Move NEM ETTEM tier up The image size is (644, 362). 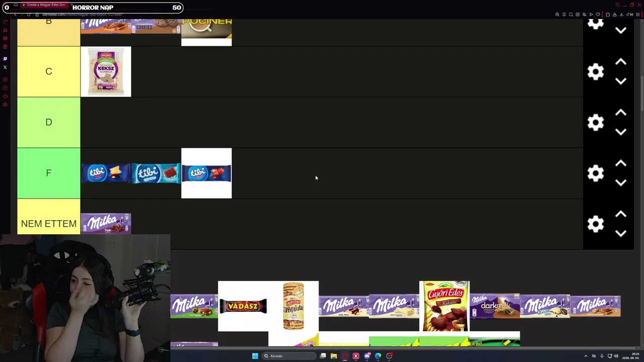coord(621,214)
